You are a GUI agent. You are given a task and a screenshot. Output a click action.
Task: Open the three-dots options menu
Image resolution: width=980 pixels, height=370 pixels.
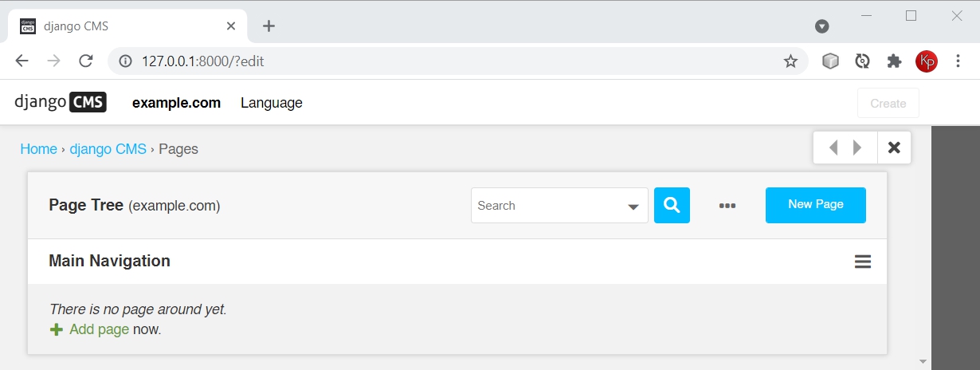coord(727,206)
